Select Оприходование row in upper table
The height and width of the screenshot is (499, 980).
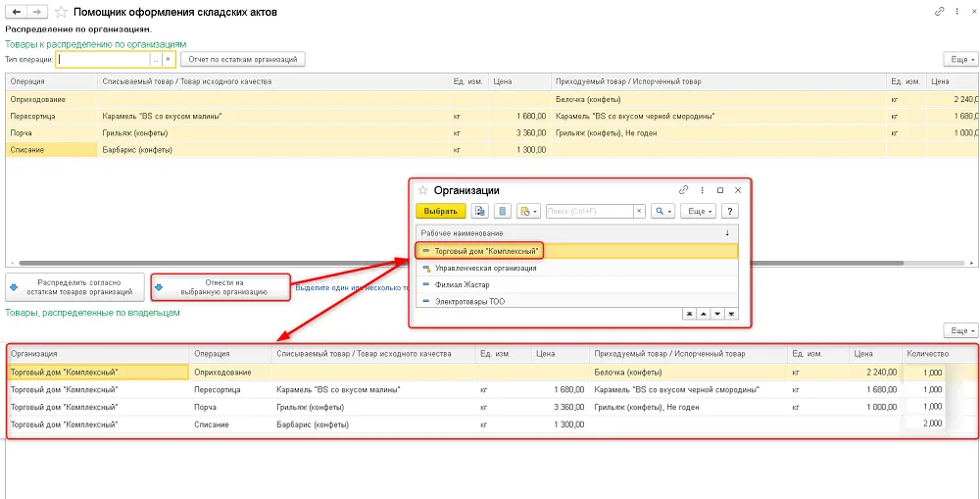pos(493,99)
